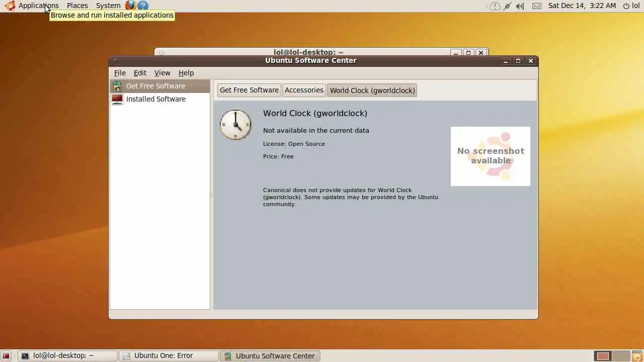Close the lol@lol-desktop terminal window

click(x=480, y=52)
